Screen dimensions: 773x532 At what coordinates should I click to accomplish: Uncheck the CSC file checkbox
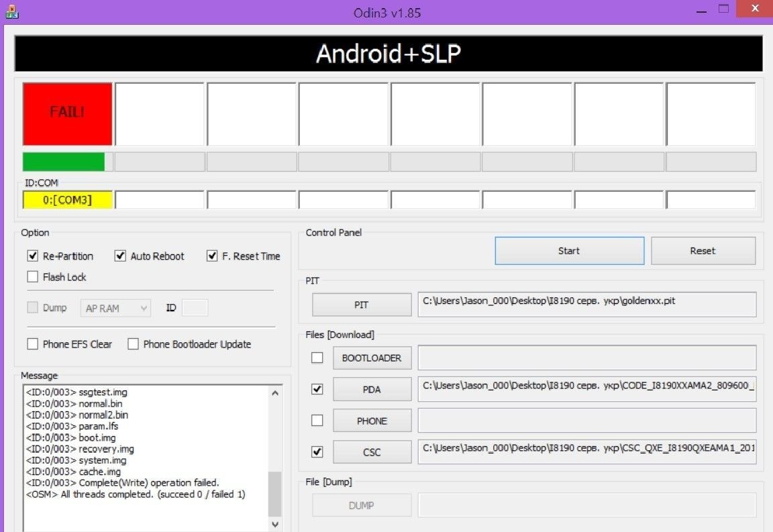pyautogui.click(x=317, y=451)
